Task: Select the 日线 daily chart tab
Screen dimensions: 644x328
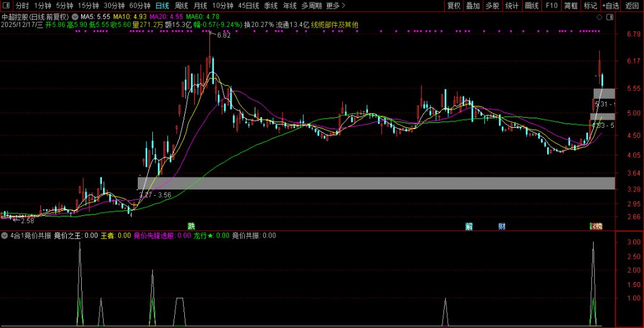Action: coord(162,6)
